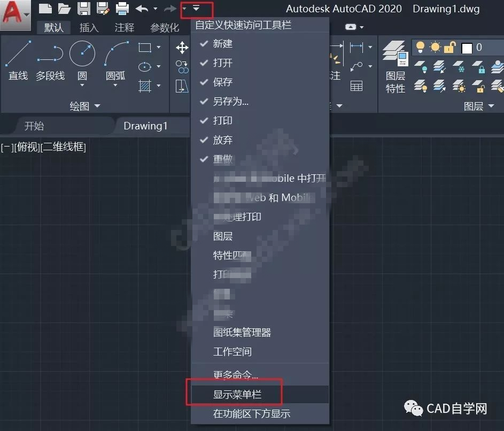Switch to the 插入 ribbon tab

coord(89,27)
